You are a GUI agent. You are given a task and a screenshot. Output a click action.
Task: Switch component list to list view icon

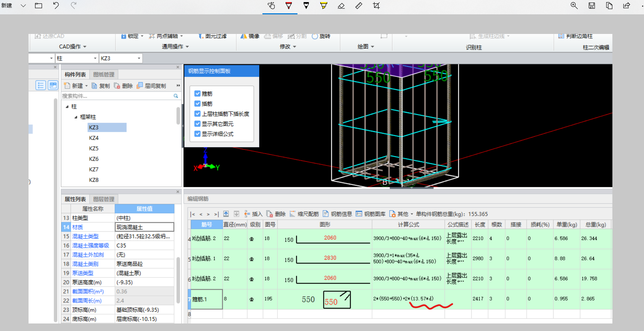pos(41,85)
